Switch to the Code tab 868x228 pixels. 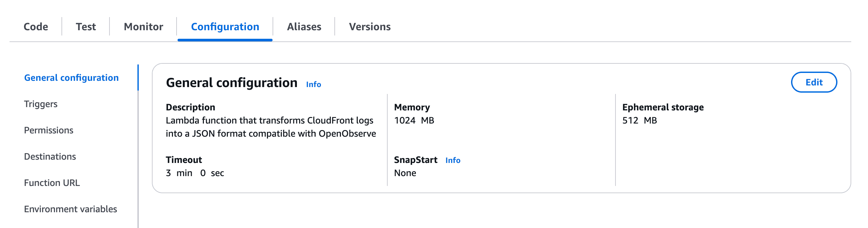[x=36, y=27]
